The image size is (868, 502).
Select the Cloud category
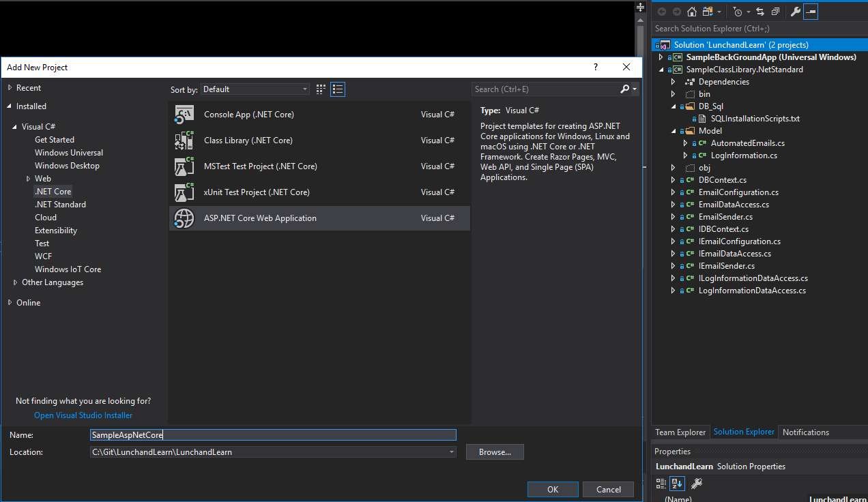(x=46, y=218)
